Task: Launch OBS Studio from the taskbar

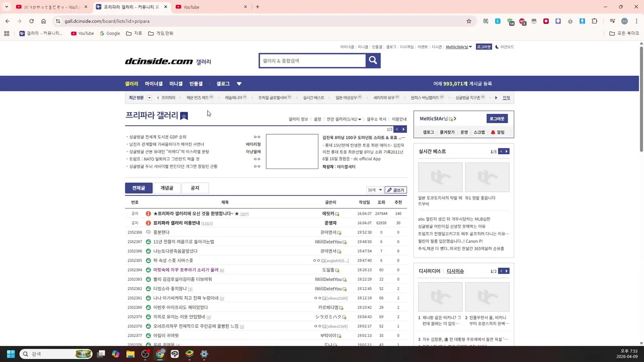Action: pos(145,354)
